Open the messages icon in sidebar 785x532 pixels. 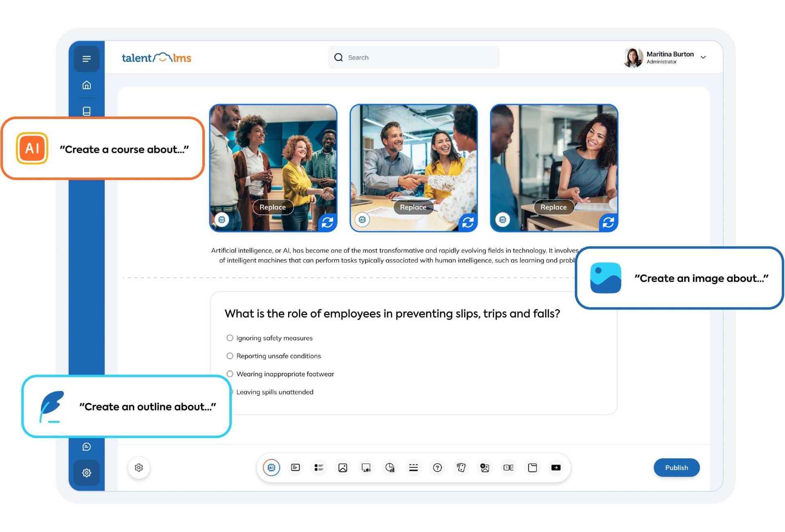[x=87, y=447]
